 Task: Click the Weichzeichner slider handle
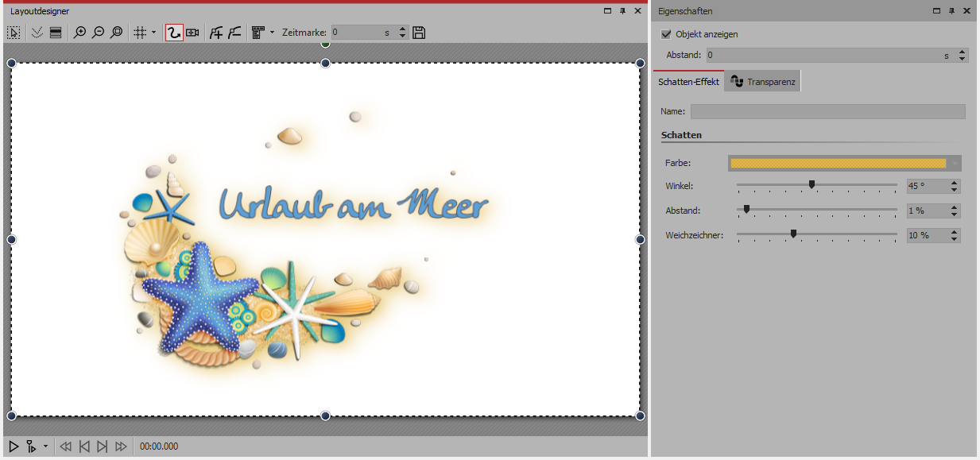click(x=793, y=234)
